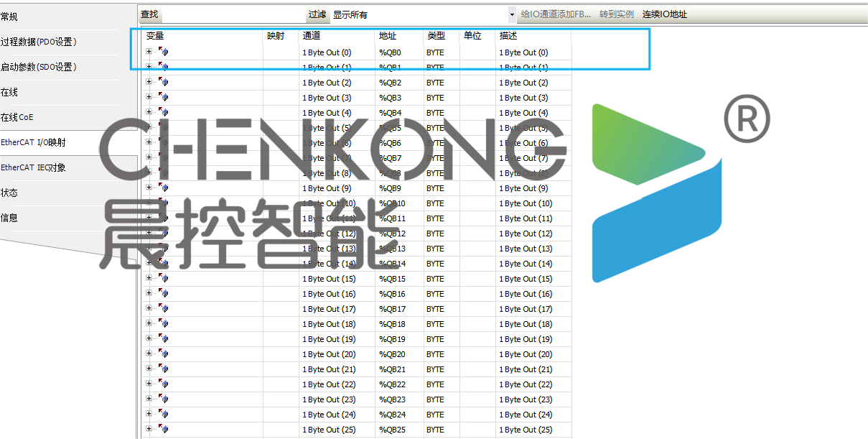Click the variable icon in %QB25 row
Viewport: 868px width, 439px height.
(163, 429)
